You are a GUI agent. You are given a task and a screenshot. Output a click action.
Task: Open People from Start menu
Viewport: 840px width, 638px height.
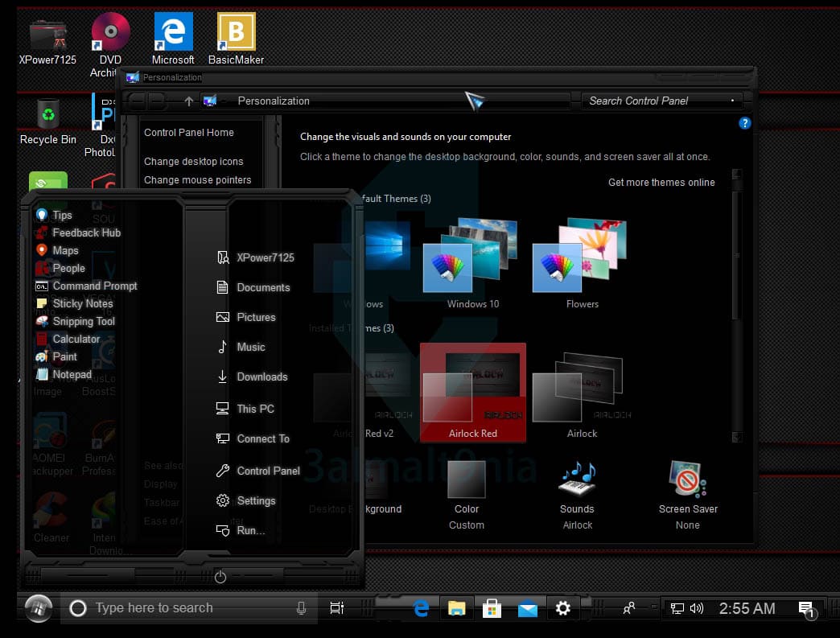click(60, 268)
